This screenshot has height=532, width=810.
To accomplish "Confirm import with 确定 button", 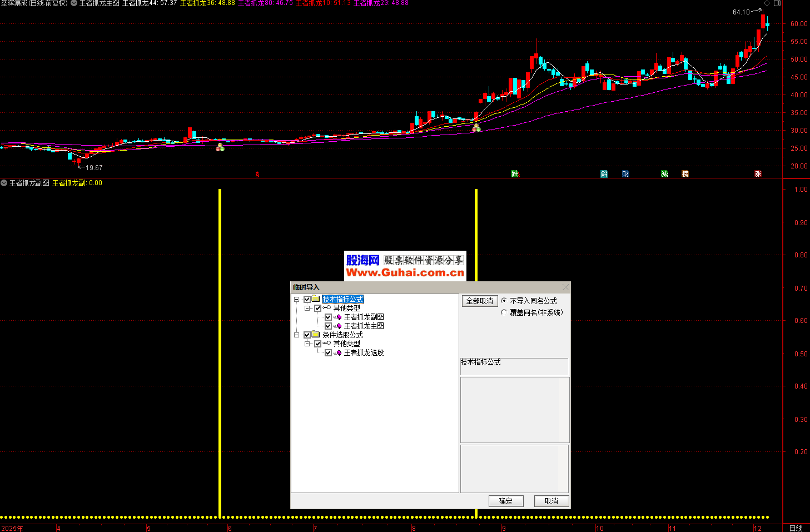I will click(x=506, y=501).
